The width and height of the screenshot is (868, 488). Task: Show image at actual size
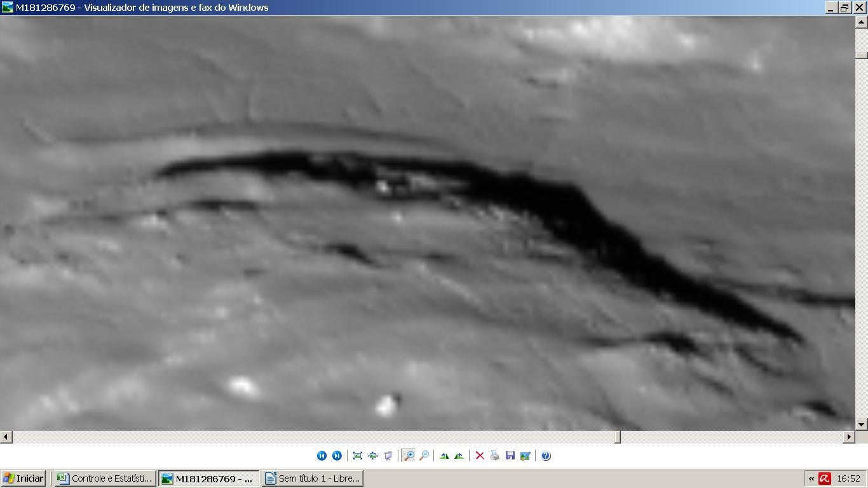373,456
